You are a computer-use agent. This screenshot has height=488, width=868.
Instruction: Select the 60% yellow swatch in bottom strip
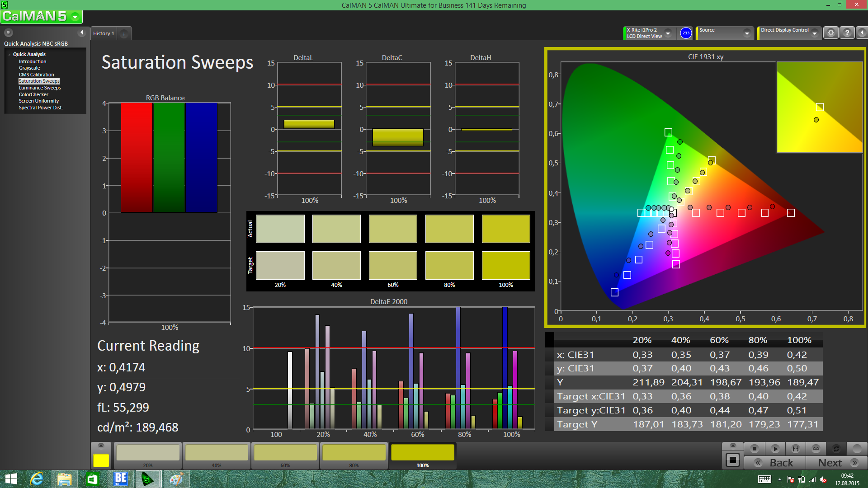(x=285, y=453)
